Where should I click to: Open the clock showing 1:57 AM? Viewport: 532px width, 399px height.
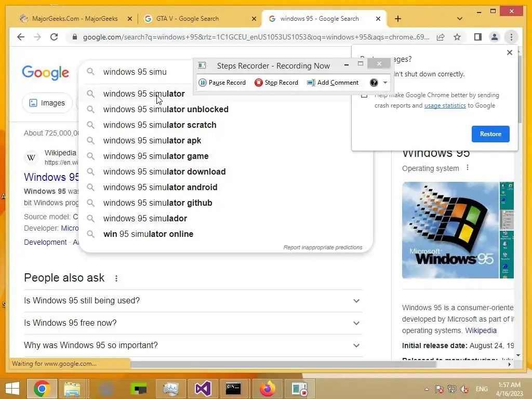(509, 389)
